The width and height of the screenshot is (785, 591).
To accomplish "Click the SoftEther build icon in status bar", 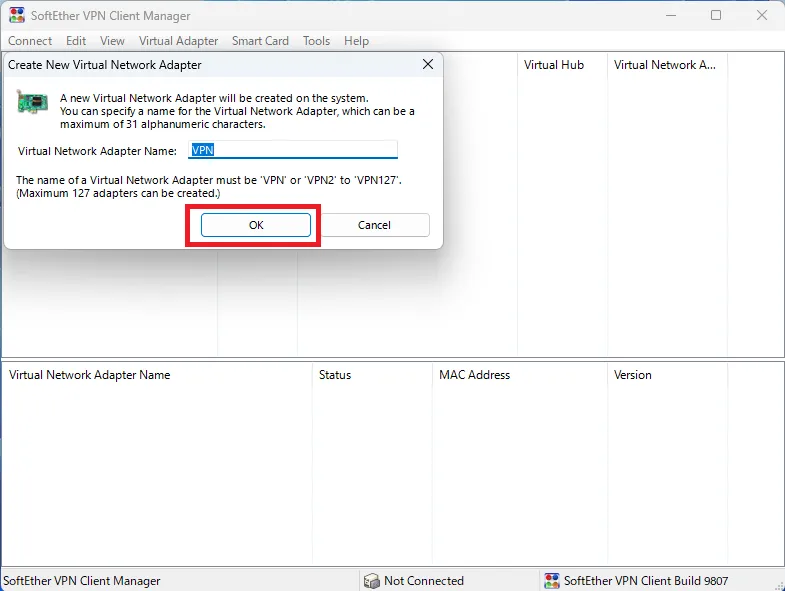I will pos(551,580).
